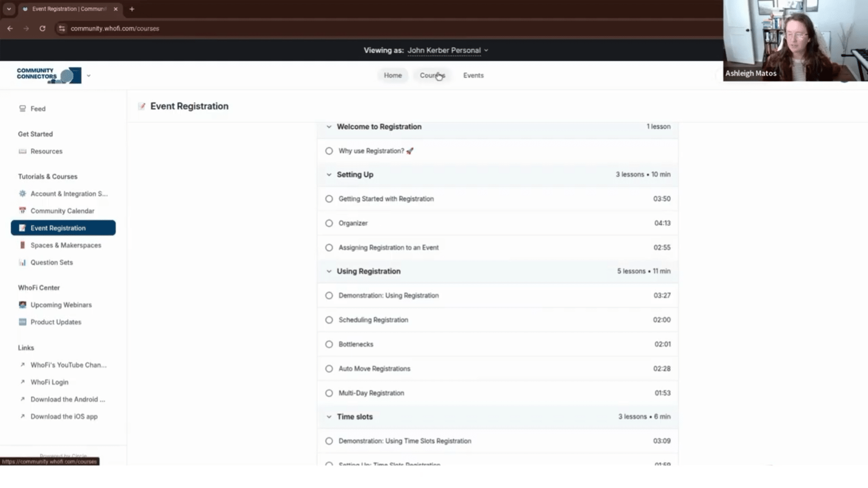Viewport: 868px width, 488px height.
Task: Open the 'Auto Move Registrations' lesson title
Action: click(374, 369)
